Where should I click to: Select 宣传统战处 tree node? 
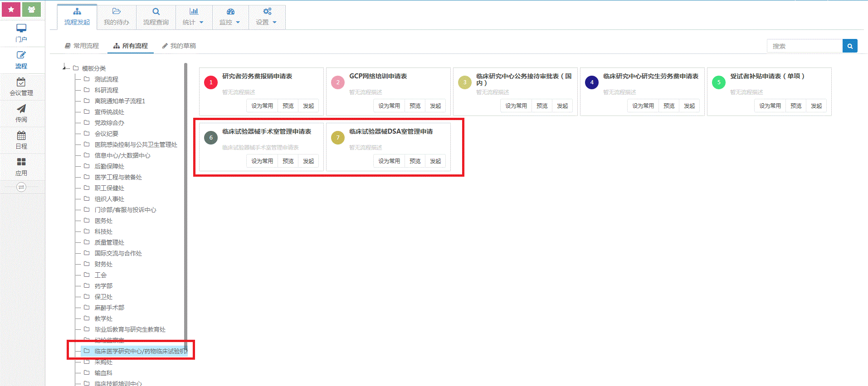coord(109,112)
